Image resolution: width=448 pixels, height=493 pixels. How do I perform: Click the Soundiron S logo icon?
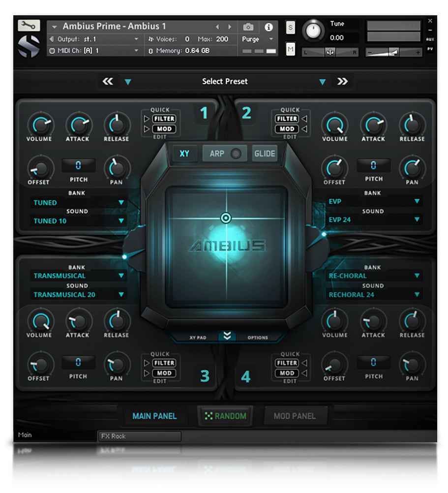coord(30,45)
